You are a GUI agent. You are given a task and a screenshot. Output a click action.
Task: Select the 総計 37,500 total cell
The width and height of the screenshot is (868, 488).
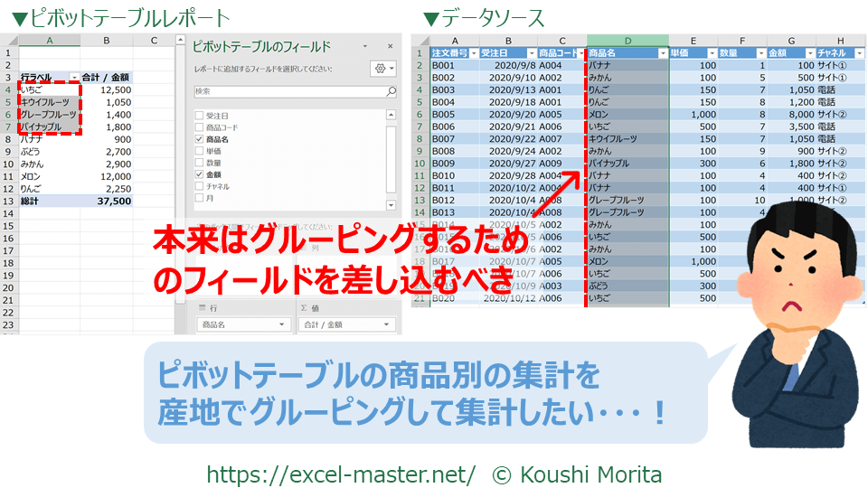(x=117, y=201)
